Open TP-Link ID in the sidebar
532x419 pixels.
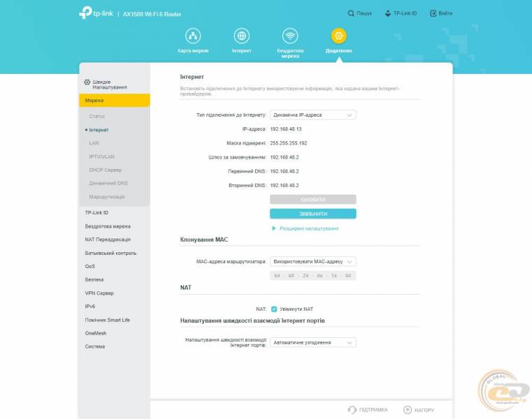(x=96, y=212)
